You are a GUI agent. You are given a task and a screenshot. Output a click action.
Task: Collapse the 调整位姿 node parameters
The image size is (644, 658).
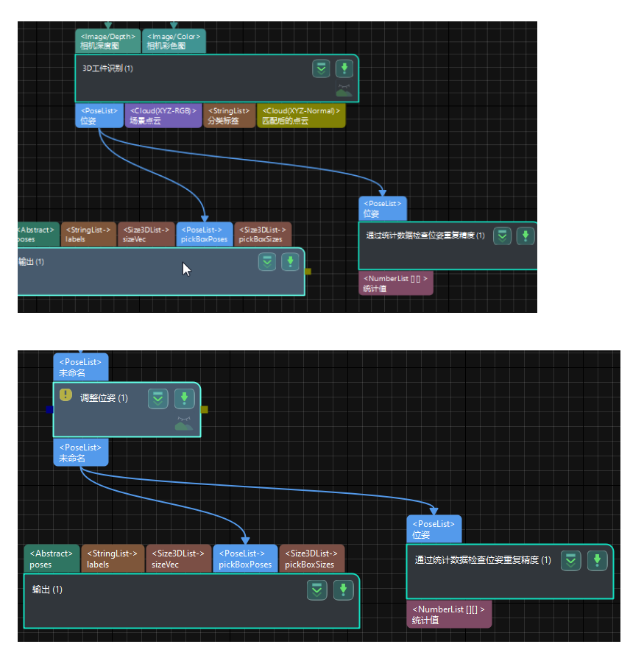[158, 398]
